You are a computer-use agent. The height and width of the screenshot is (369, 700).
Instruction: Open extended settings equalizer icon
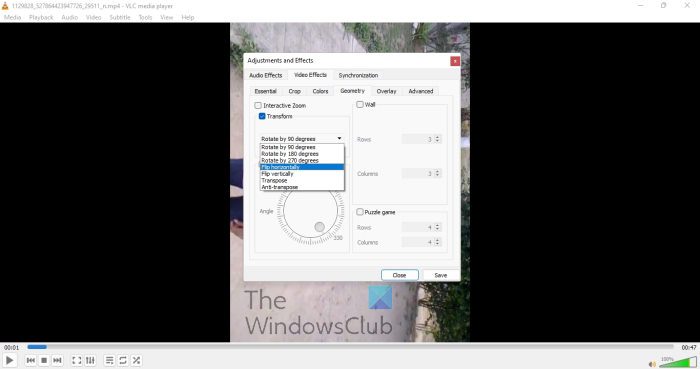(90, 360)
